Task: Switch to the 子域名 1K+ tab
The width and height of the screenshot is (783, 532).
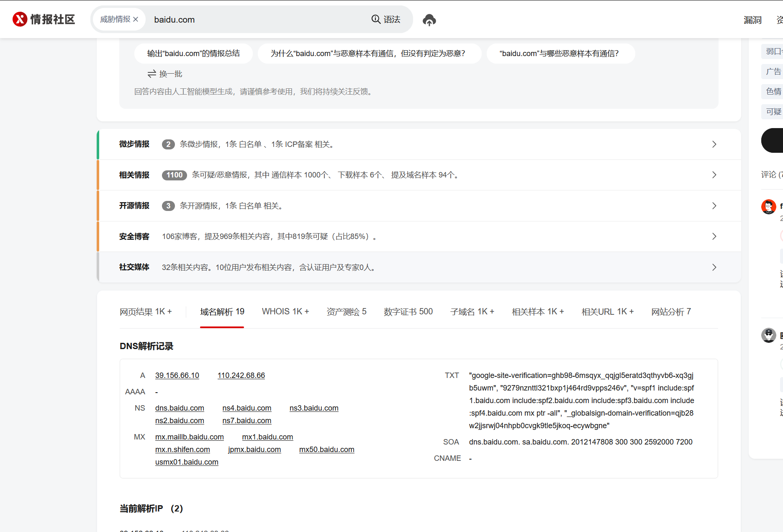Action: click(x=472, y=312)
